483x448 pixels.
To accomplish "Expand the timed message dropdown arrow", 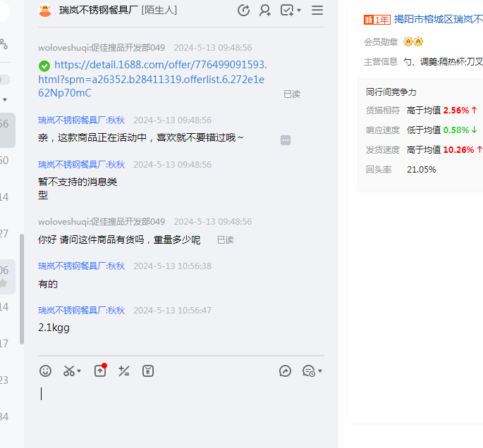I will click(x=320, y=371).
